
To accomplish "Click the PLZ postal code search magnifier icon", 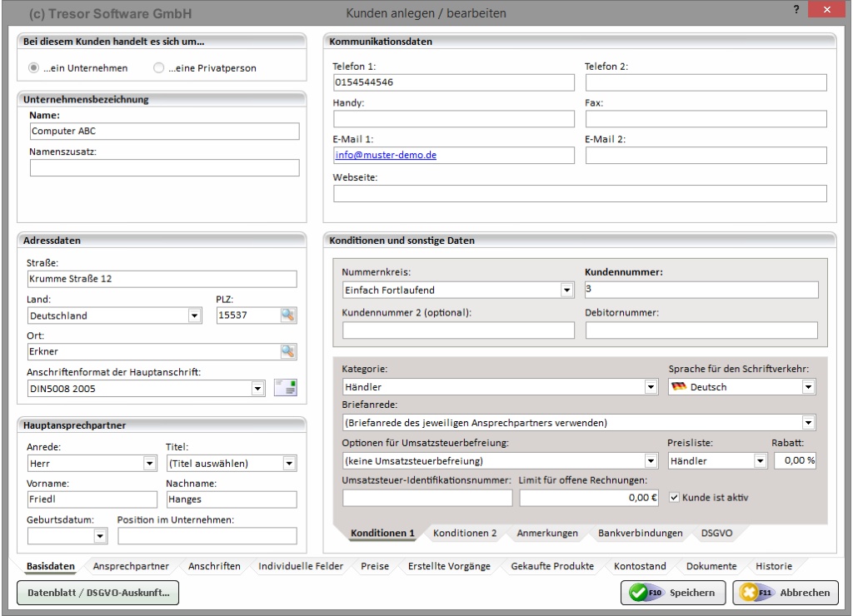I will [288, 315].
